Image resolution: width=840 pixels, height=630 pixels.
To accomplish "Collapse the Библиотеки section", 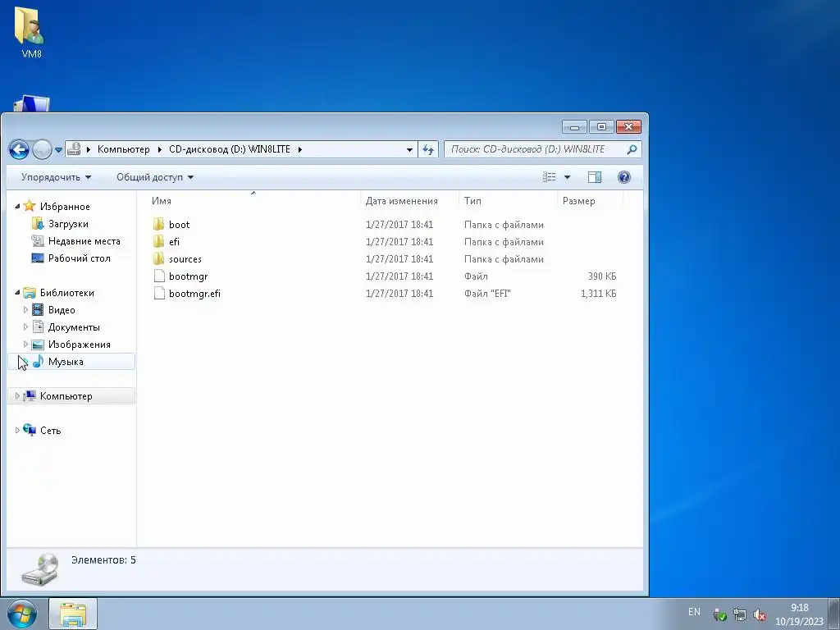I will (17, 293).
